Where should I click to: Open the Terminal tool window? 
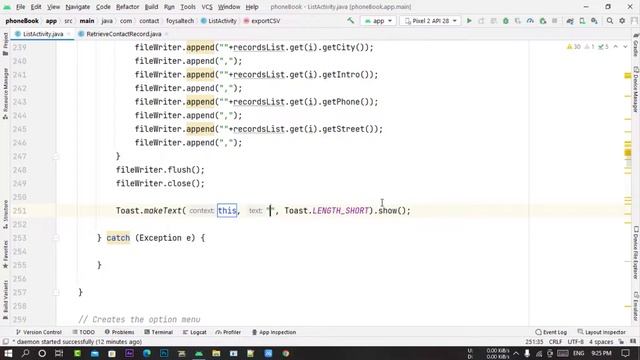tap(158, 332)
